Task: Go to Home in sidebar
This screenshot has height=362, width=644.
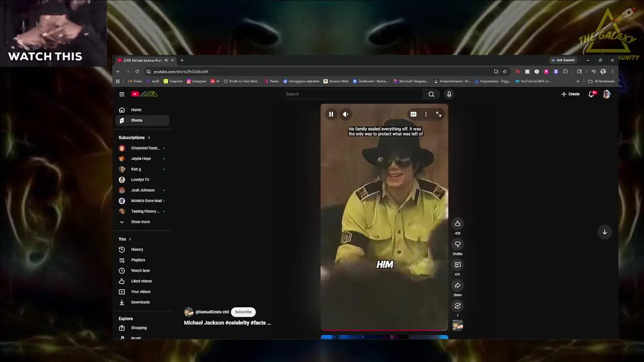Action: (x=142, y=110)
